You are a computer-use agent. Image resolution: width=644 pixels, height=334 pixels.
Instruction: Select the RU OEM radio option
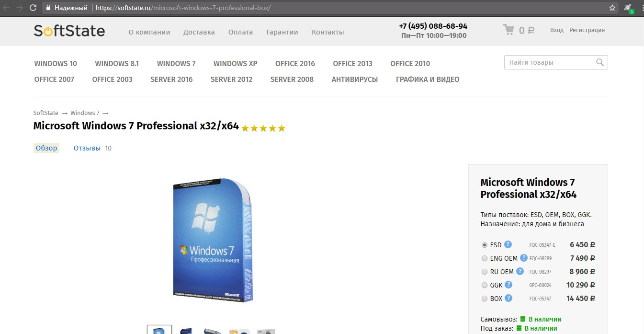click(x=485, y=272)
